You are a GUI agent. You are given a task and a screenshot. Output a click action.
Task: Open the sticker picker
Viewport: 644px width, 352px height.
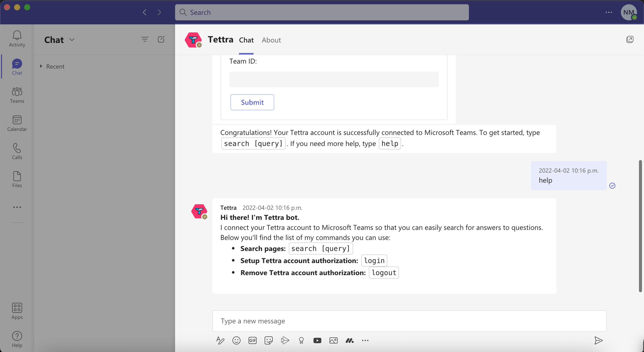[x=269, y=340]
